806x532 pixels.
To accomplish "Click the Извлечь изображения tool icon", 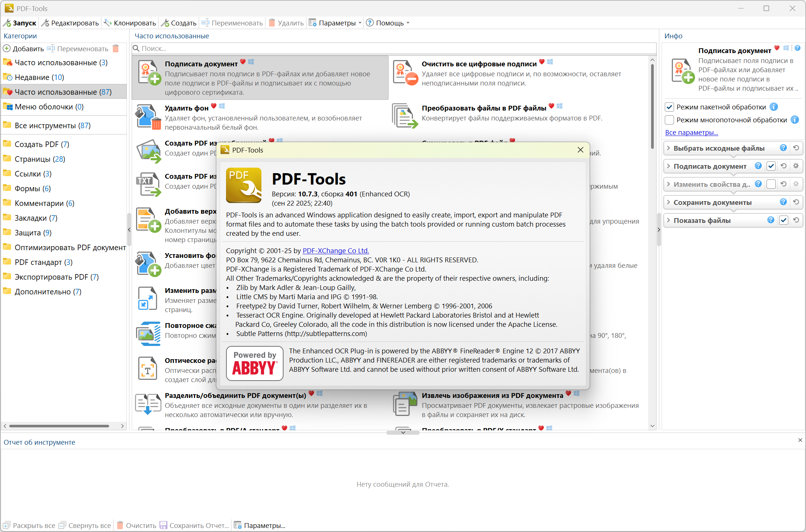I will pos(405,404).
